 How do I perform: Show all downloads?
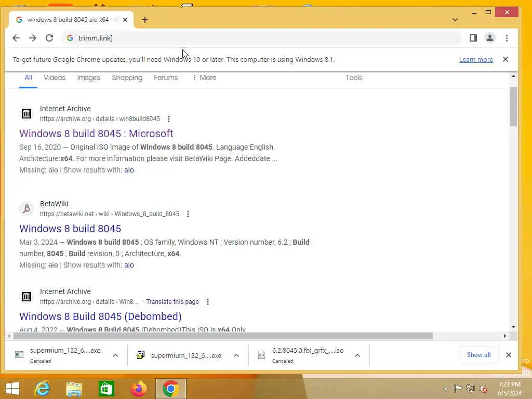click(x=478, y=355)
